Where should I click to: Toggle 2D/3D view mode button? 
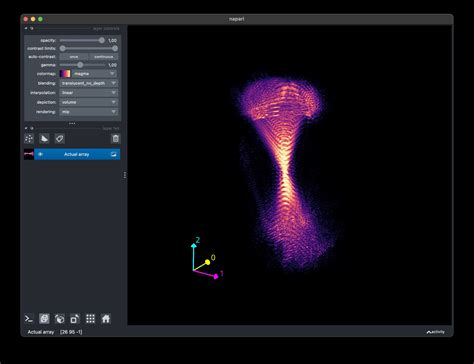click(x=44, y=319)
